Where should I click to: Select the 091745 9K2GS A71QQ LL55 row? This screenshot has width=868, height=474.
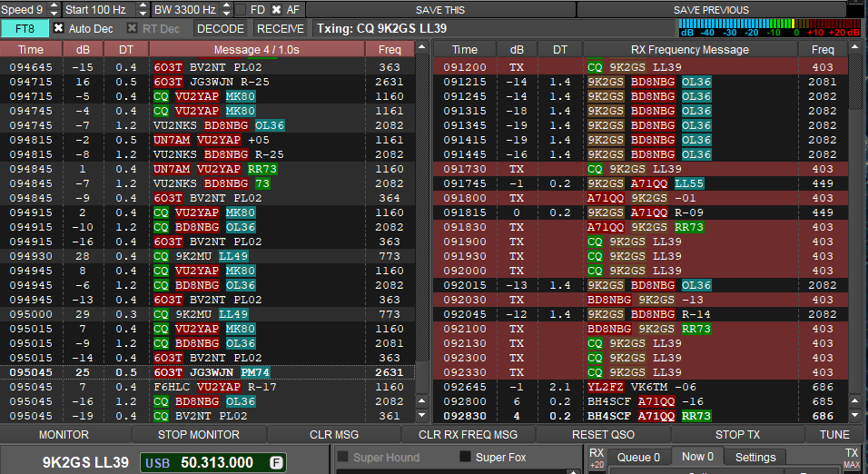pos(640,183)
